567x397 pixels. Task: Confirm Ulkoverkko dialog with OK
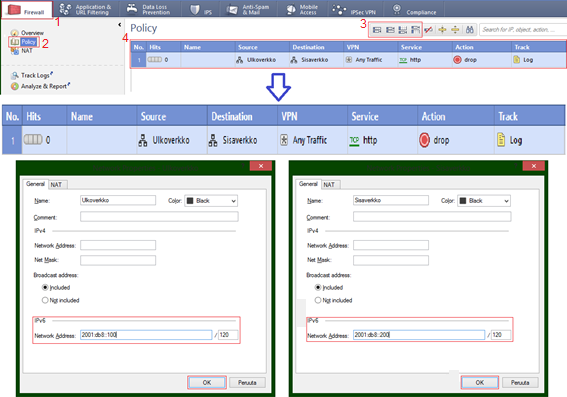pos(207,382)
